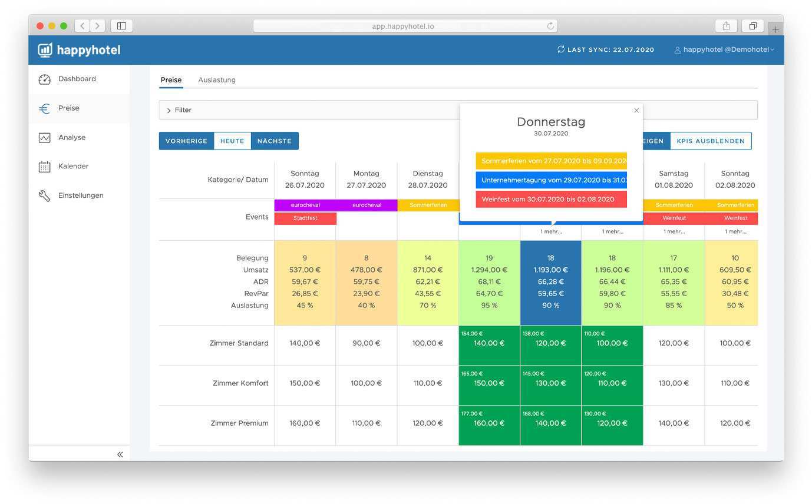Open the Analyse chart icon
The height and width of the screenshot is (504, 812).
coord(45,138)
